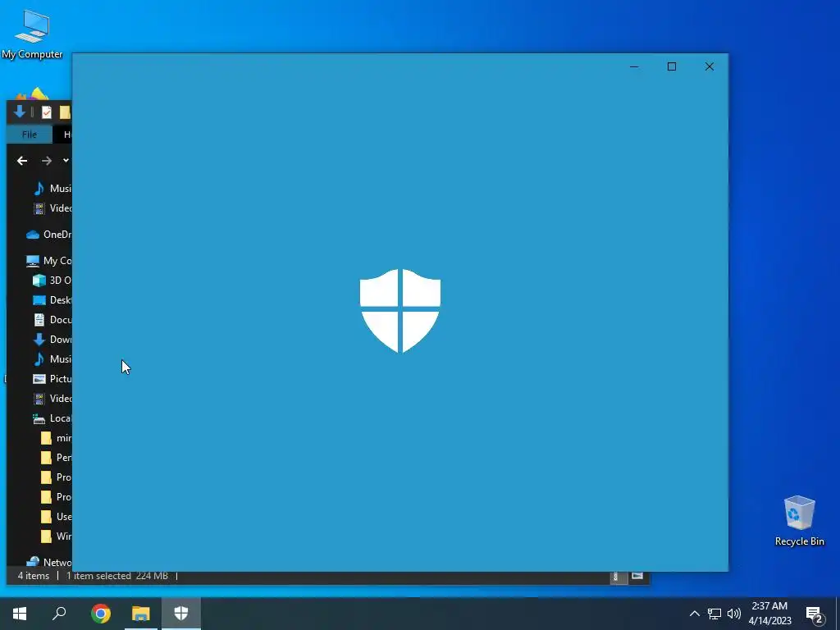The image size is (840, 630).
Task: Open Recycle Bin desktop icon
Action: [799, 521]
